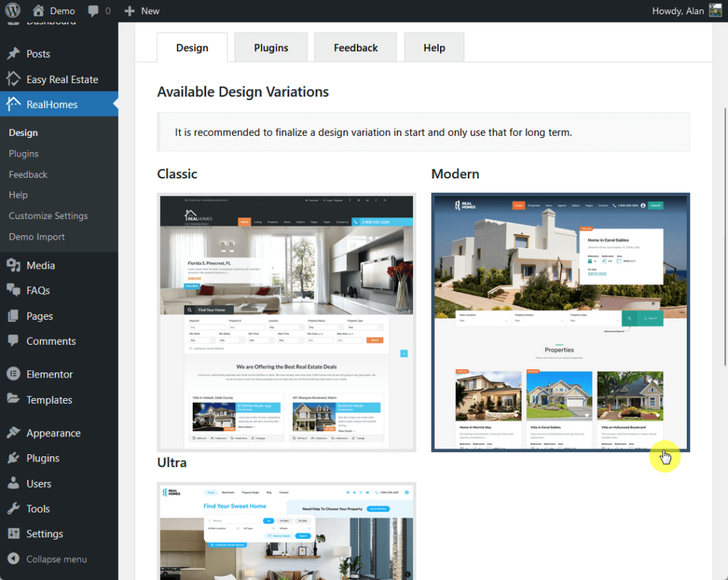Open the Demo site home icon
This screenshot has height=580, width=728.
coord(38,11)
